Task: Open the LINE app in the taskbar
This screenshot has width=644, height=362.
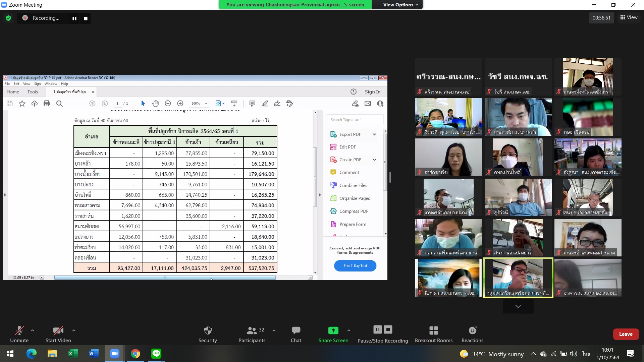Action: click(156, 353)
